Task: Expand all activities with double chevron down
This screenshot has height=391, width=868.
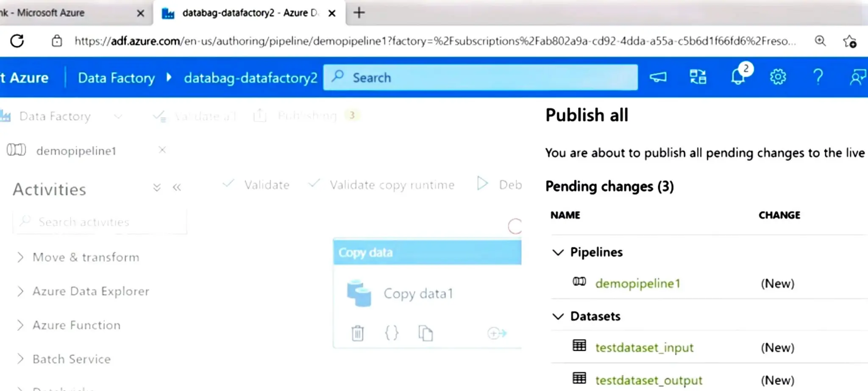Action: tap(157, 187)
